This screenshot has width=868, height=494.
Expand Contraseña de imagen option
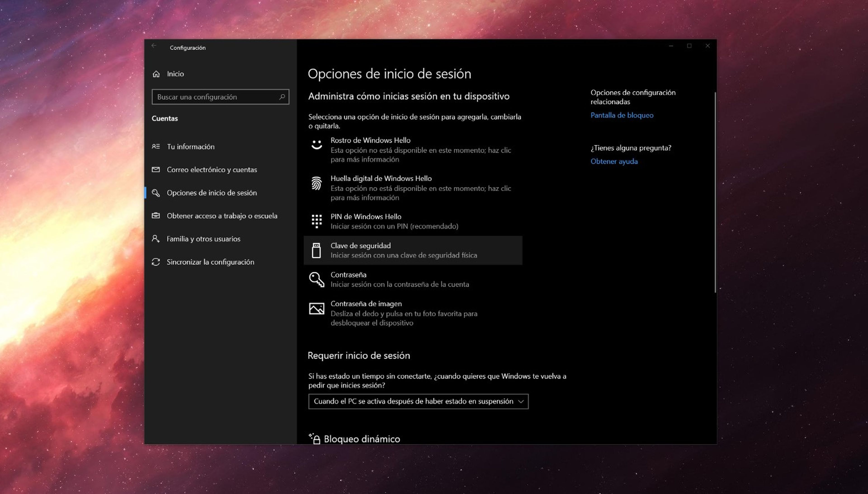413,313
